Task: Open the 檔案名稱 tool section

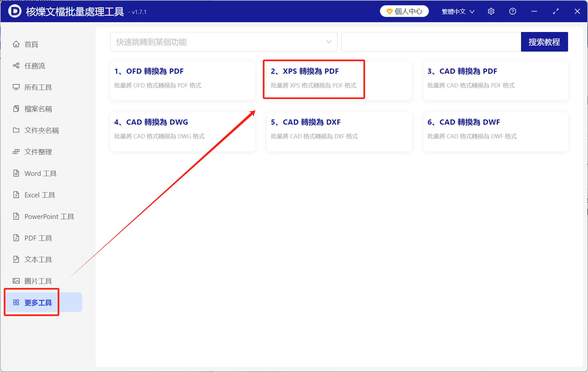Action: tap(38, 109)
